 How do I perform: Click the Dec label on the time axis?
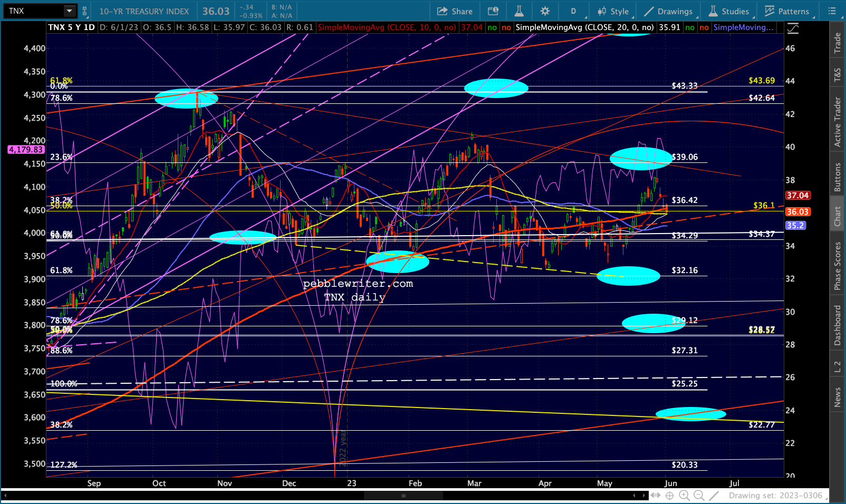tap(289, 483)
